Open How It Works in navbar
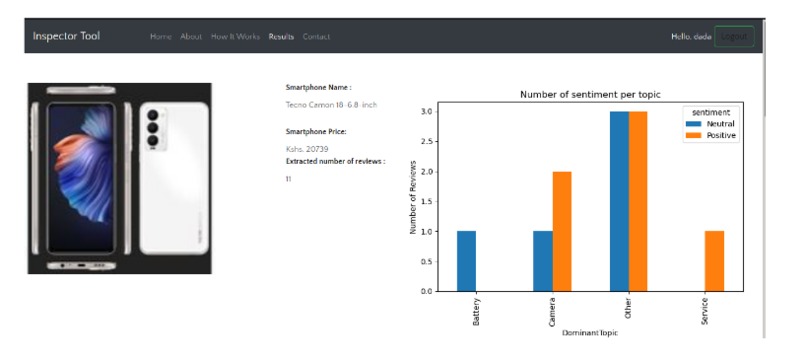This screenshot has height=363, width=806. 235,37
